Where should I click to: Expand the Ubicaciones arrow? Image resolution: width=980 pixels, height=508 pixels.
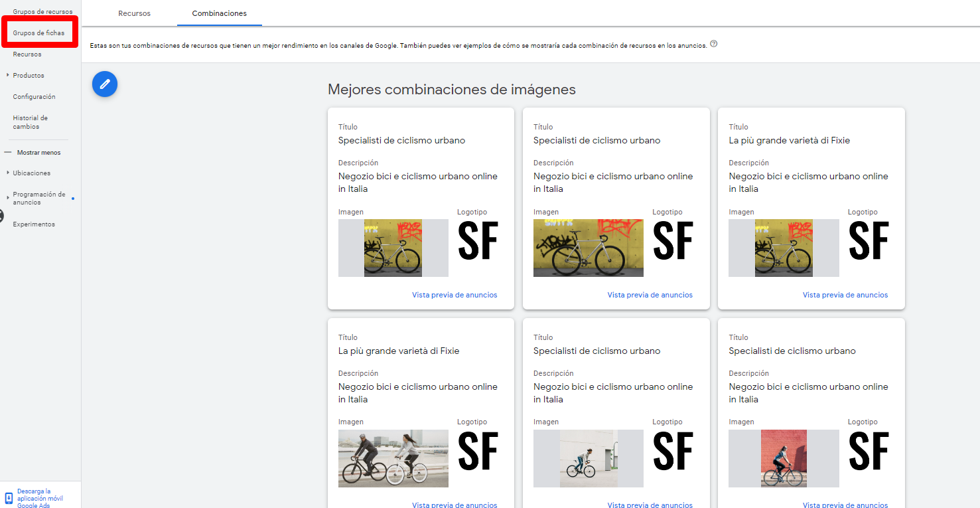[7, 173]
